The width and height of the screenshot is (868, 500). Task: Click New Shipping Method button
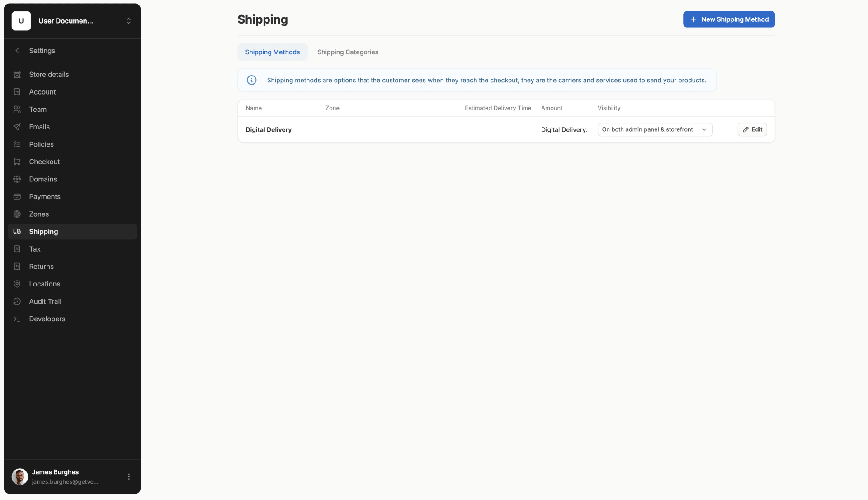pyautogui.click(x=729, y=19)
